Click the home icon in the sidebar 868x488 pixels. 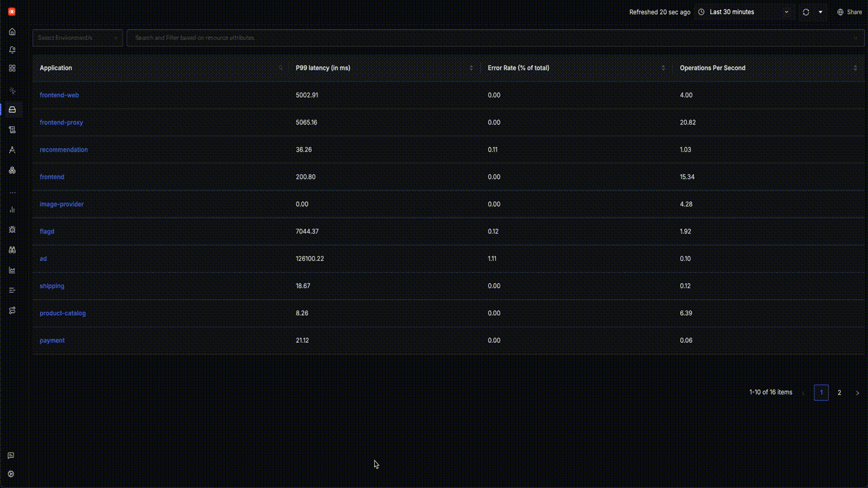(x=12, y=32)
